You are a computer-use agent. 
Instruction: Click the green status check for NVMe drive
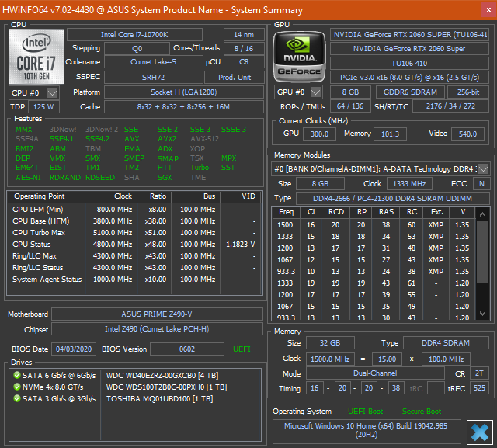pos(17,387)
